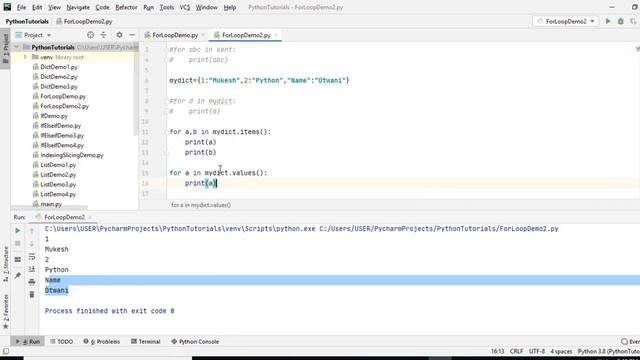This screenshot has height=360, width=640.
Task: Open the Favorites side tool window tab
Action: pyautogui.click(x=5, y=312)
